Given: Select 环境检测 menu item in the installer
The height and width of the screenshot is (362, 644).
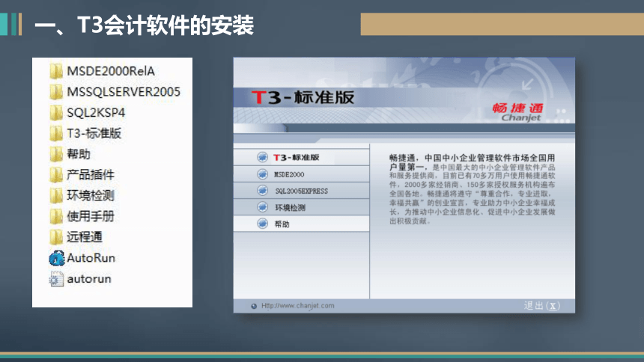Looking at the screenshot, I should click(302, 207).
